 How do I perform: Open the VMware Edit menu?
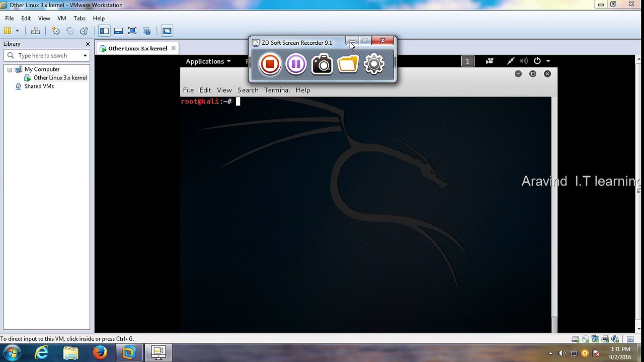[x=26, y=18]
